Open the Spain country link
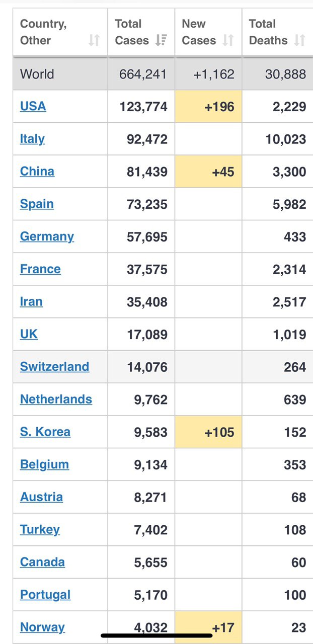The height and width of the screenshot is (644, 313). pos(37,204)
